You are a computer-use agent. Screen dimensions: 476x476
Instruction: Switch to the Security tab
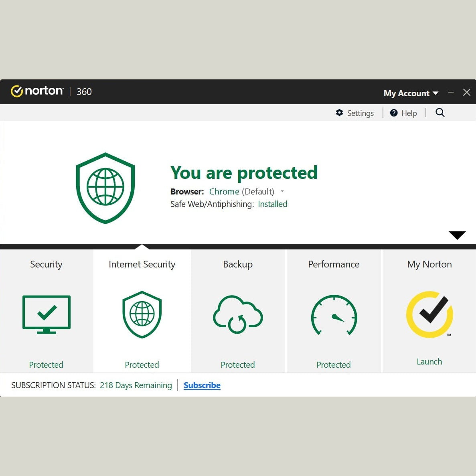click(46, 264)
